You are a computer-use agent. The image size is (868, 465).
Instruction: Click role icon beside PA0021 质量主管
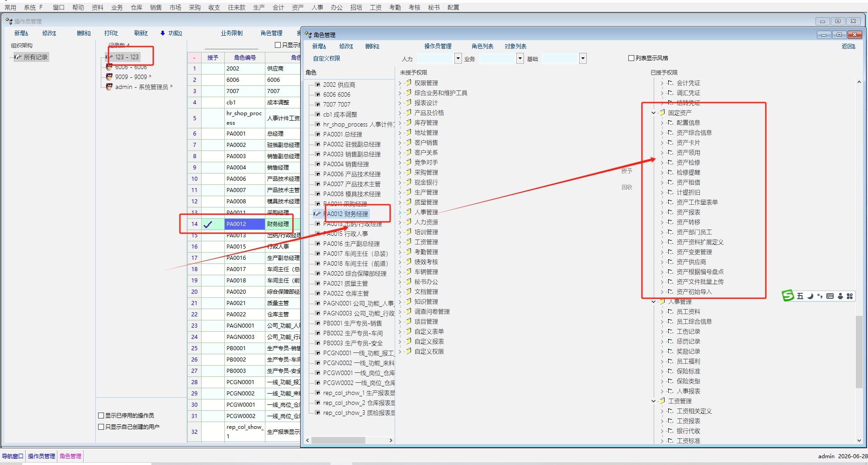[x=318, y=283]
